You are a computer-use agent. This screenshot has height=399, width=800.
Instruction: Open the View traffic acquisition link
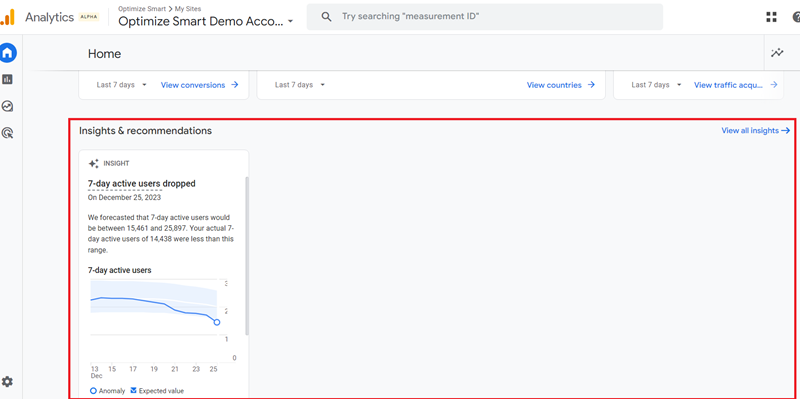[729, 85]
